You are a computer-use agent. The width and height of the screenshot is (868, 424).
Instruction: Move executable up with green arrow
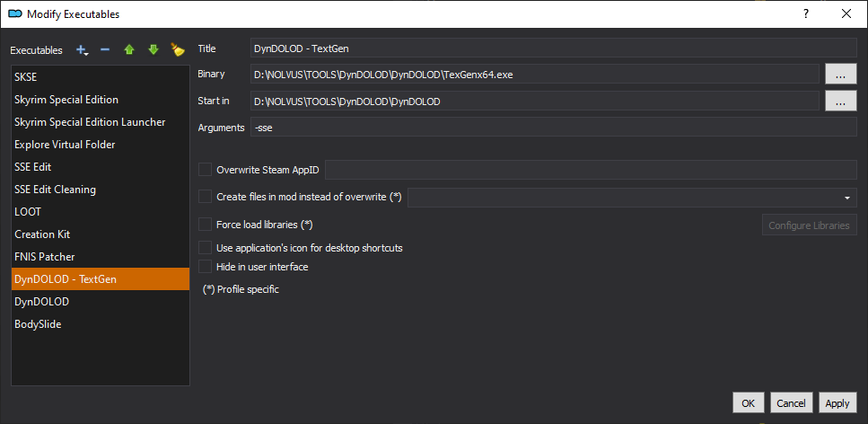[x=129, y=50]
